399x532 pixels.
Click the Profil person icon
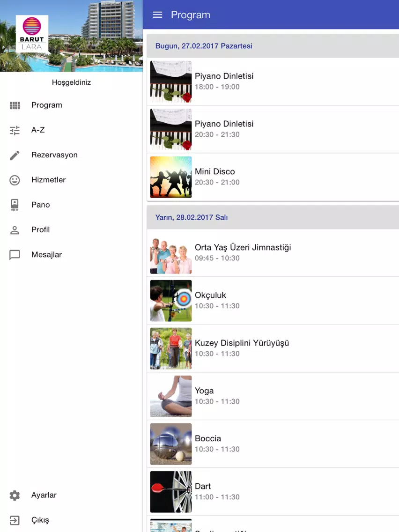(x=15, y=230)
